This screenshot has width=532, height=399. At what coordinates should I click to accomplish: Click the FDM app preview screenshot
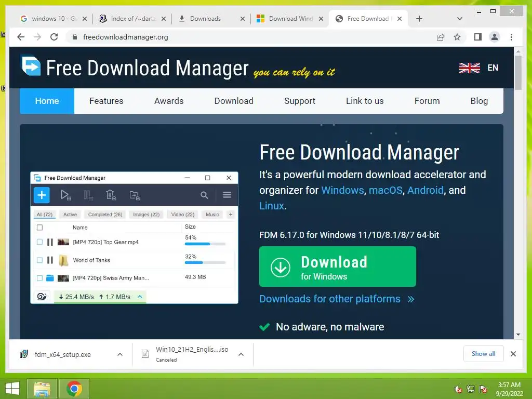[x=135, y=237]
